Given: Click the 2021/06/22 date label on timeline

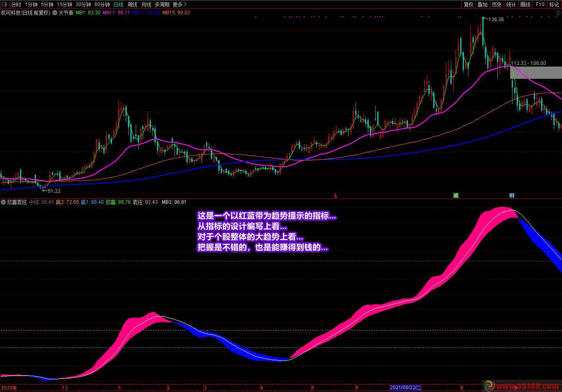Looking at the screenshot, I should pos(405,388).
